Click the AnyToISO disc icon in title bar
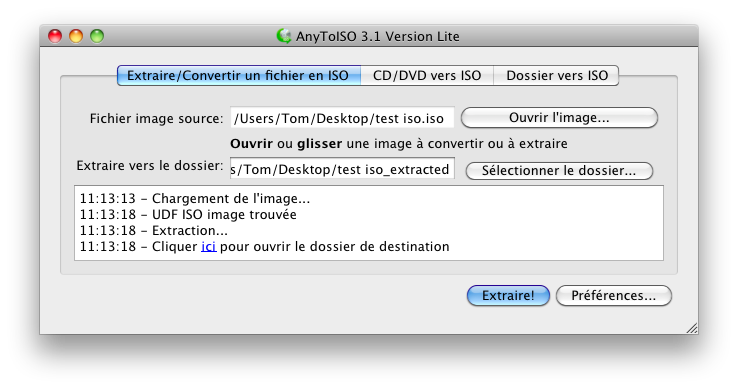 pos(284,36)
